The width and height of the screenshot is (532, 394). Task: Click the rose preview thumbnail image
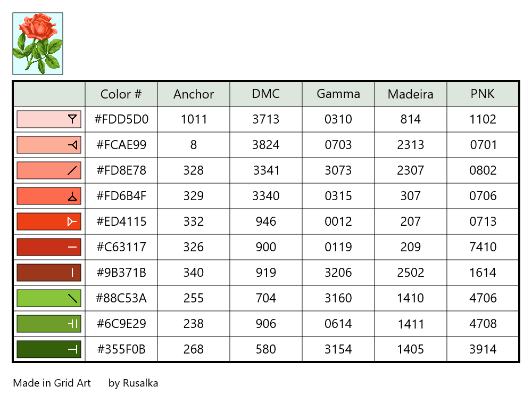(x=38, y=44)
